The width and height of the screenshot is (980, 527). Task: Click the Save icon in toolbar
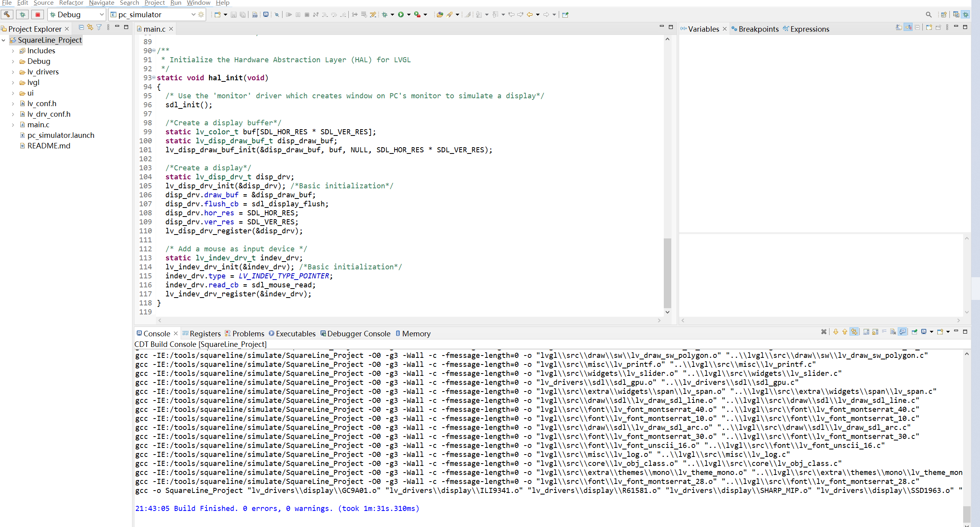[234, 14]
